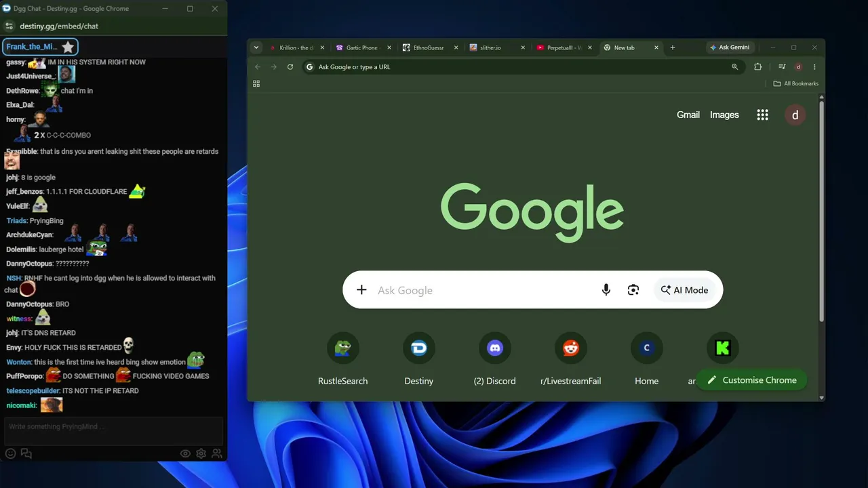The height and width of the screenshot is (488, 868).
Task: Click username PuffPoropo in chat
Action: click(x=24, y=376)
